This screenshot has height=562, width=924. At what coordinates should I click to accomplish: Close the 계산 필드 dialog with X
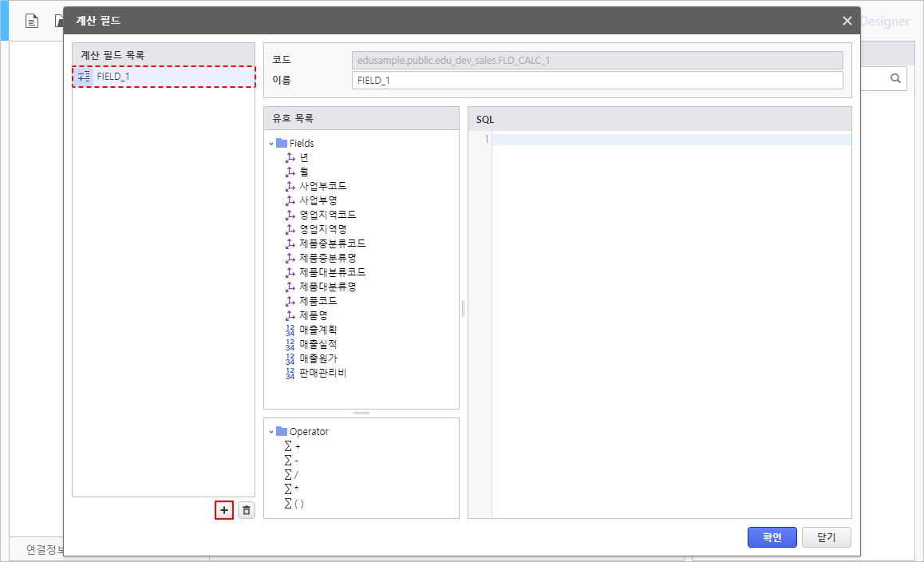point(847,21)
